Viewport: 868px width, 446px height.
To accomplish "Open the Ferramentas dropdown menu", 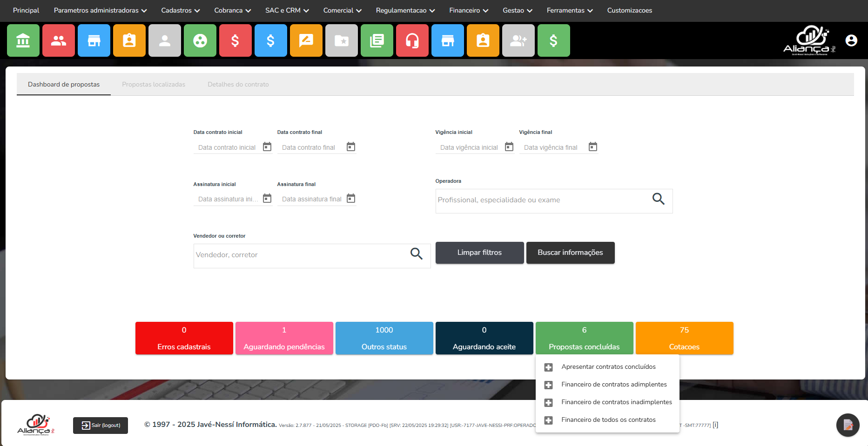I will click(x=569, y=10).
